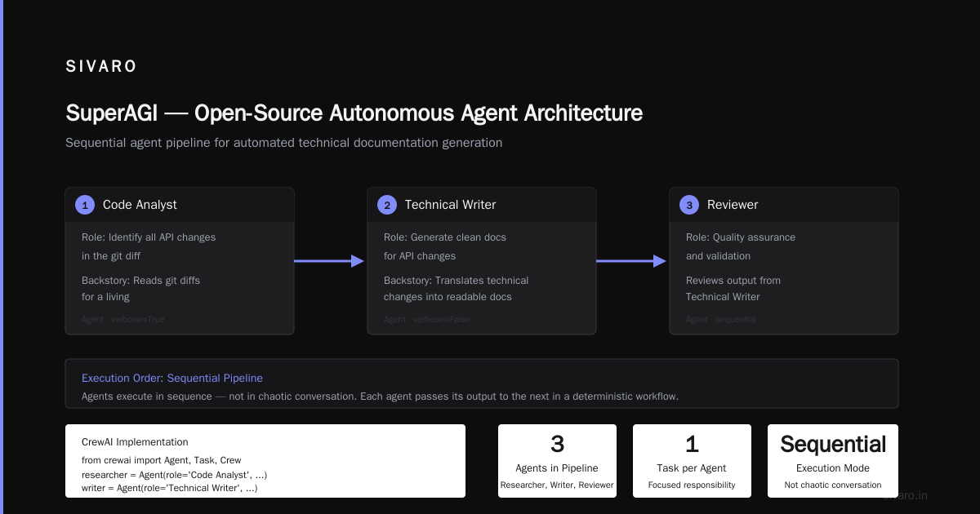Click the 'Agent · sequential' footer
The width and height of the screenshot is (980, 514).
point(721,320)
